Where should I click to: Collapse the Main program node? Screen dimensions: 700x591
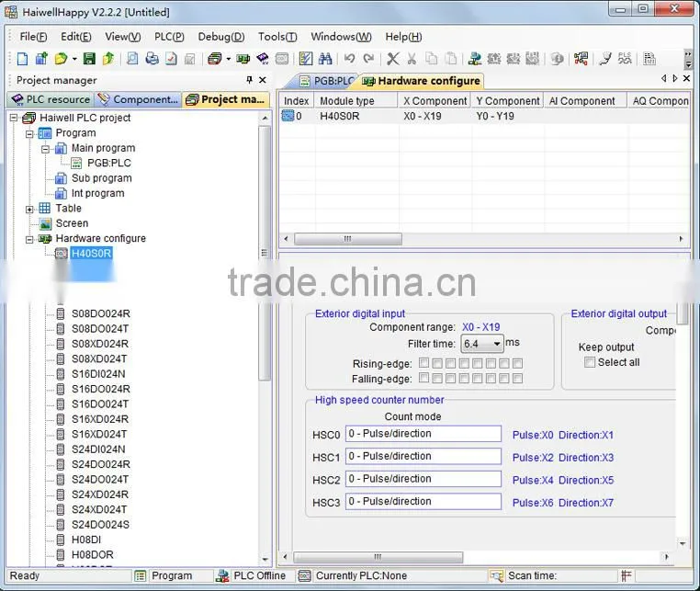click(46, 149)
